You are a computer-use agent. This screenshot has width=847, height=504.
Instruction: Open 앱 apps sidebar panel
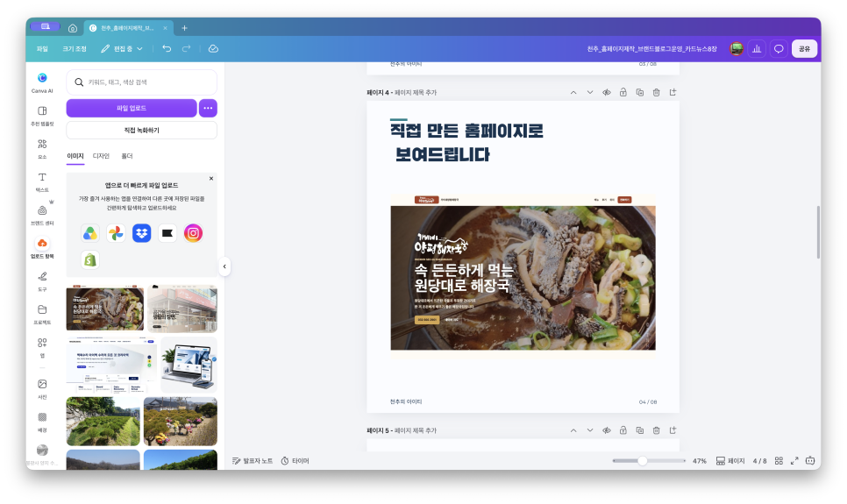point(42,347)
